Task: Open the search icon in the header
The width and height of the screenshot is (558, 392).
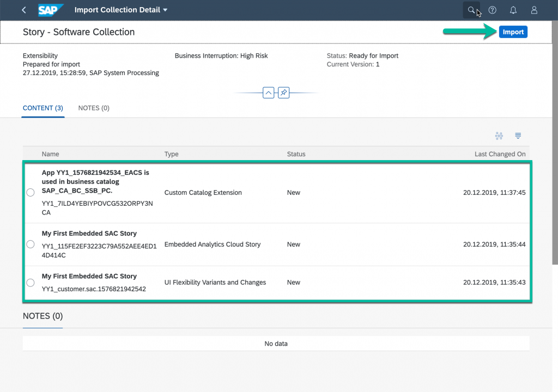Action: click(471, 10)
